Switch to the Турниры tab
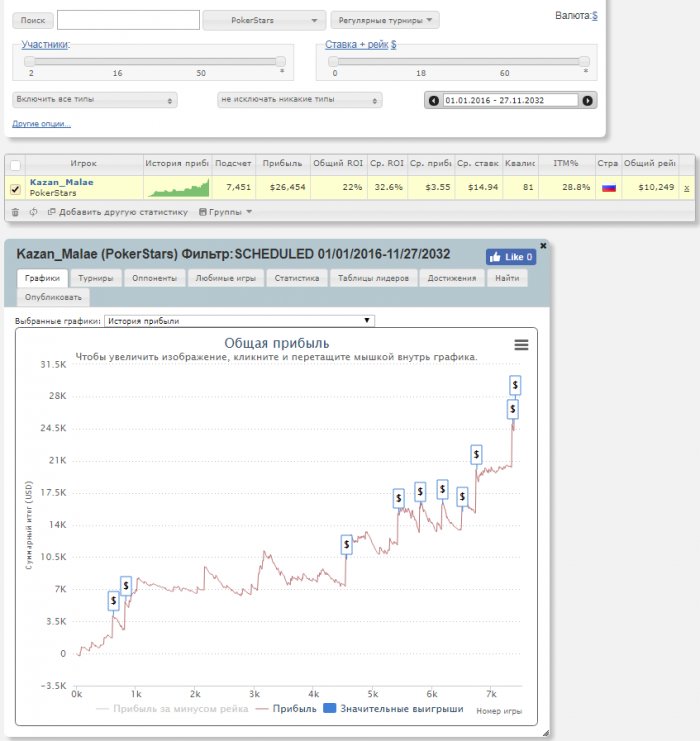Image resolution: width=700 pixels, height=741 pixels. [x=96, y=279]
